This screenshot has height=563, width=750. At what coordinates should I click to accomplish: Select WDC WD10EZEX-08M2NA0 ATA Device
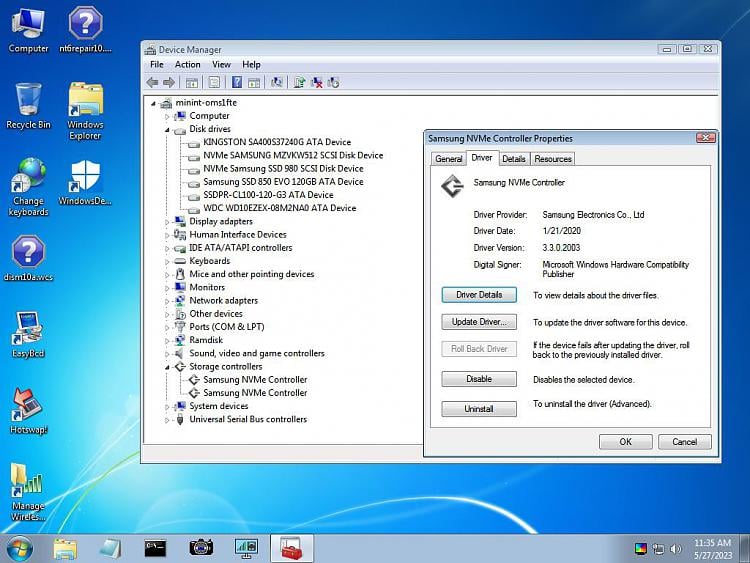[280, 208]
